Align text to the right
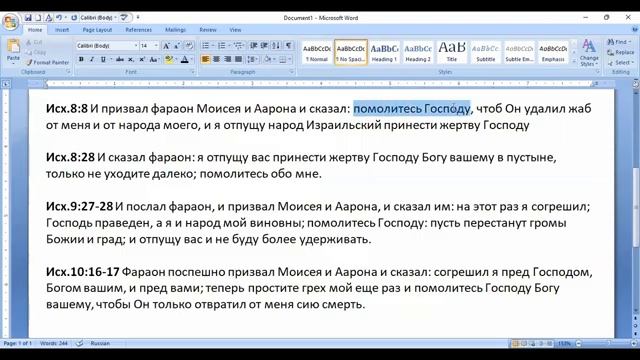Screen dimensions: 640x360 227,60
